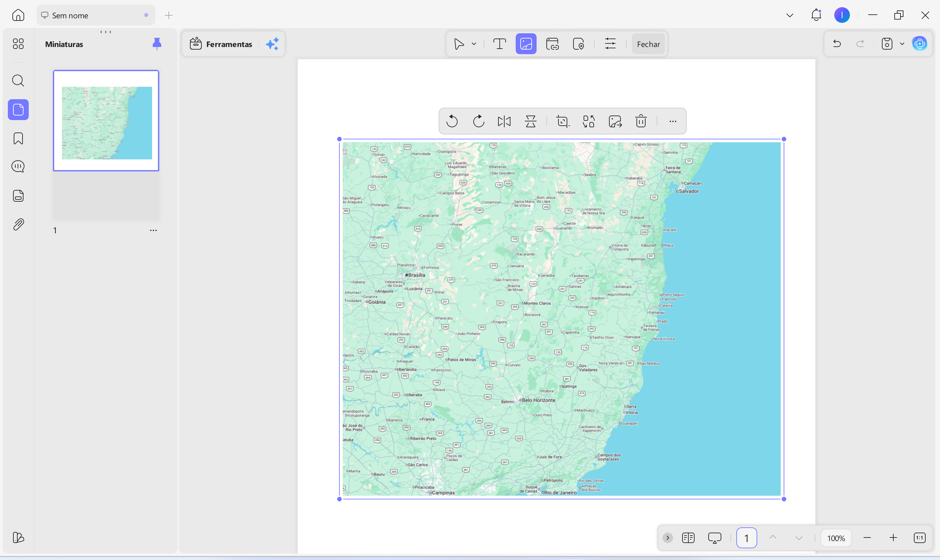Flip the image vertically

click(x=531, y=121)
